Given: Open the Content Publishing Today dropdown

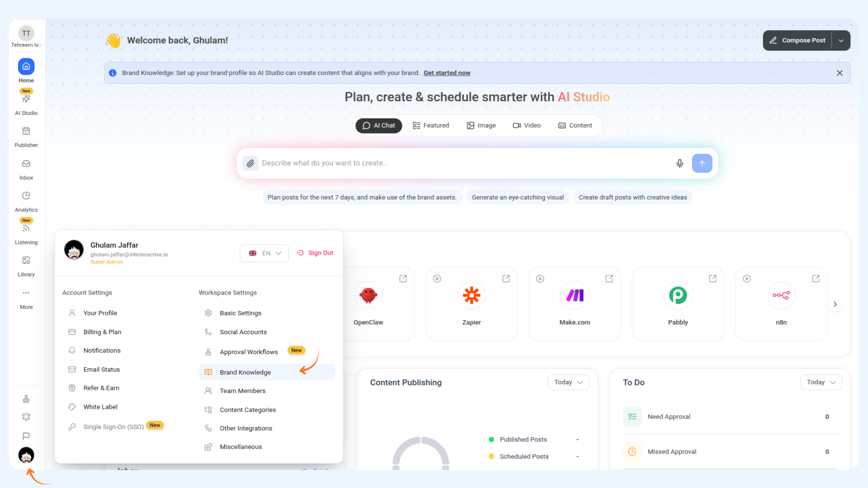Looking at the screenshot, I should pos(568,382).
